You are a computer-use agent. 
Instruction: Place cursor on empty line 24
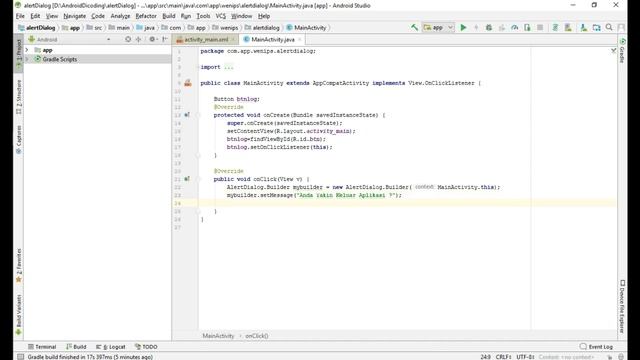pos(407,203)
